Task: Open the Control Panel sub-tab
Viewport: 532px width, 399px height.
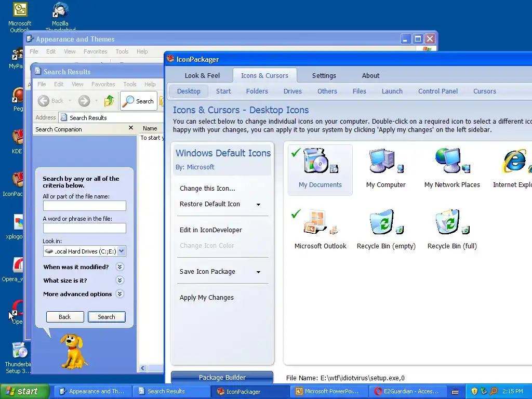Action: click(437, 91)
